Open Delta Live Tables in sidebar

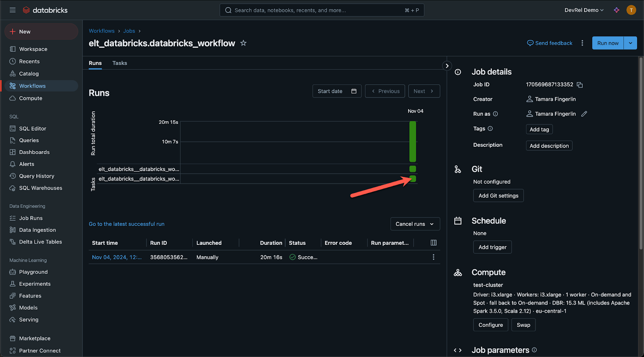(x=40, y=242)
